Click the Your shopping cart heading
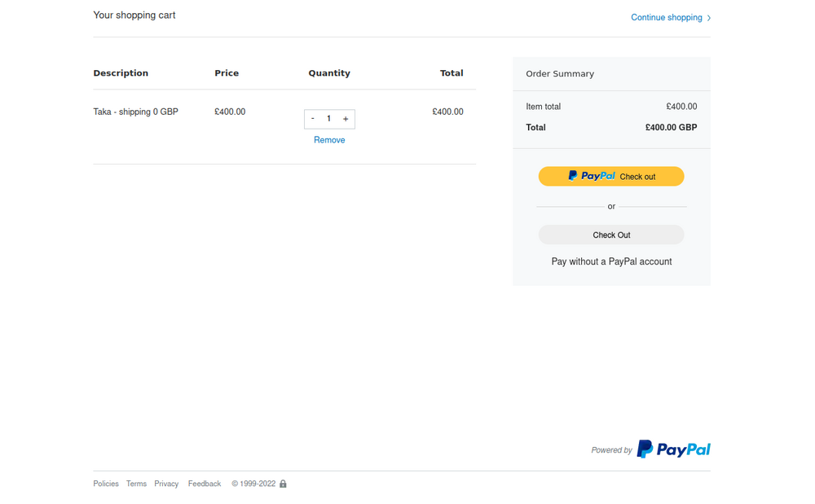 (134, 15)
